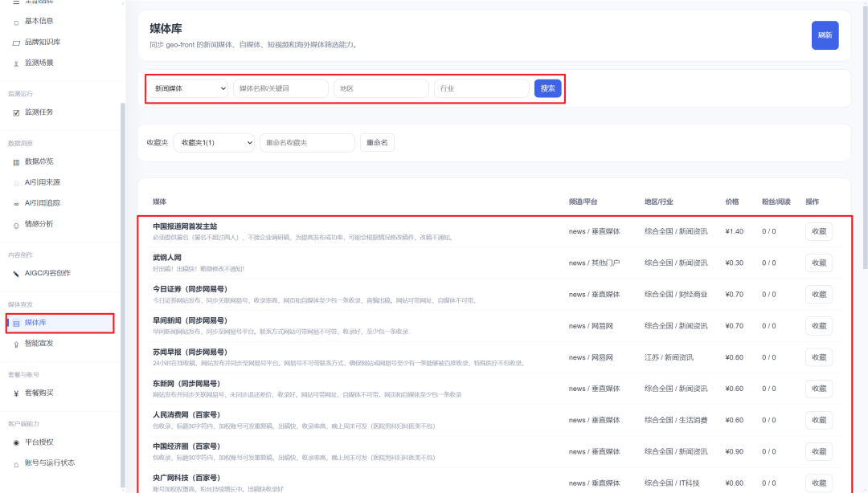The height and width of the screenshot is (493, 868).
Task: Click 收藏 for 早间新闻 row
Action: tap(819, 326)
